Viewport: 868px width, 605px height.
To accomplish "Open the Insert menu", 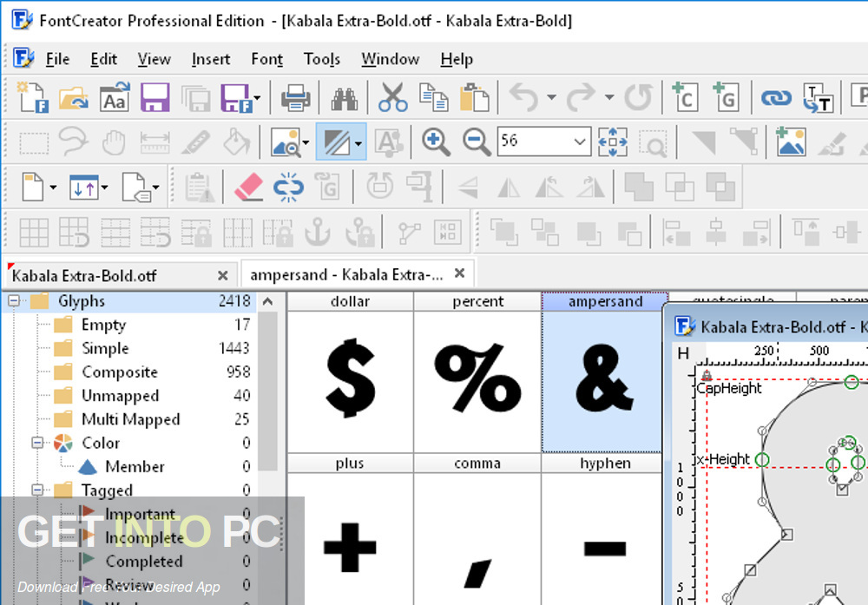I will [x=210, y=59].
